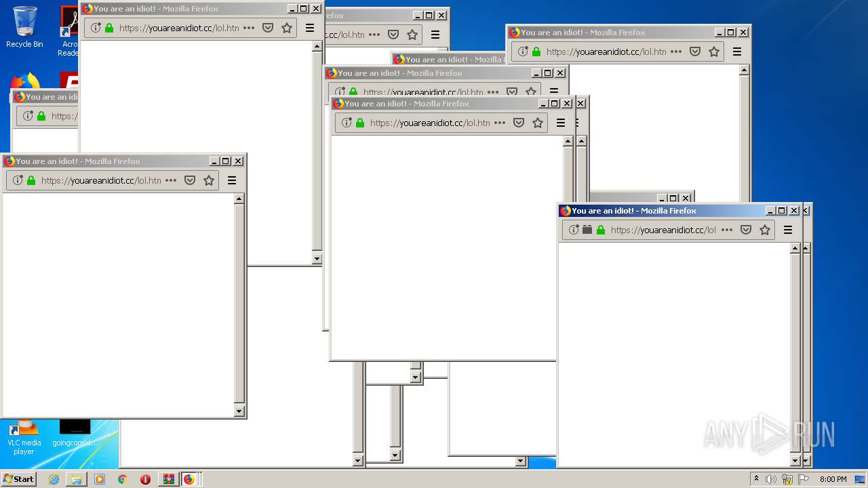
Task: Click scroll-down arrow of the window beside Recycle Bin
Action: (317, 258)
